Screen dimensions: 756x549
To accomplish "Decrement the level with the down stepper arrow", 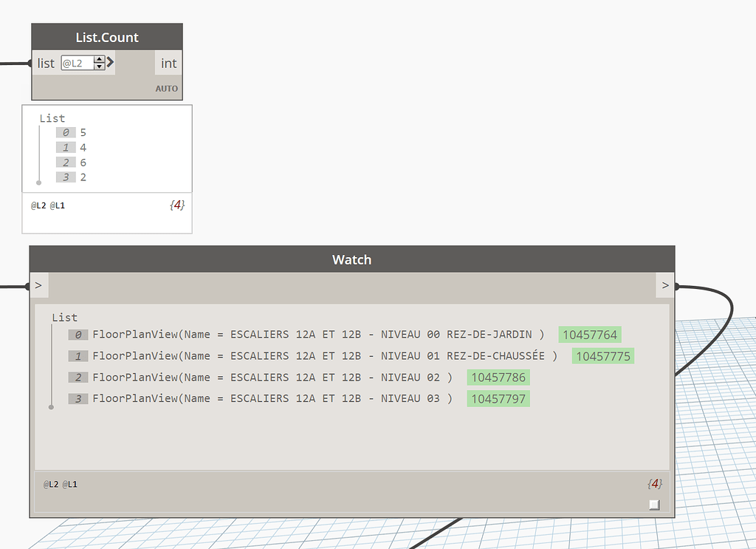I will (x=99, y=66).
